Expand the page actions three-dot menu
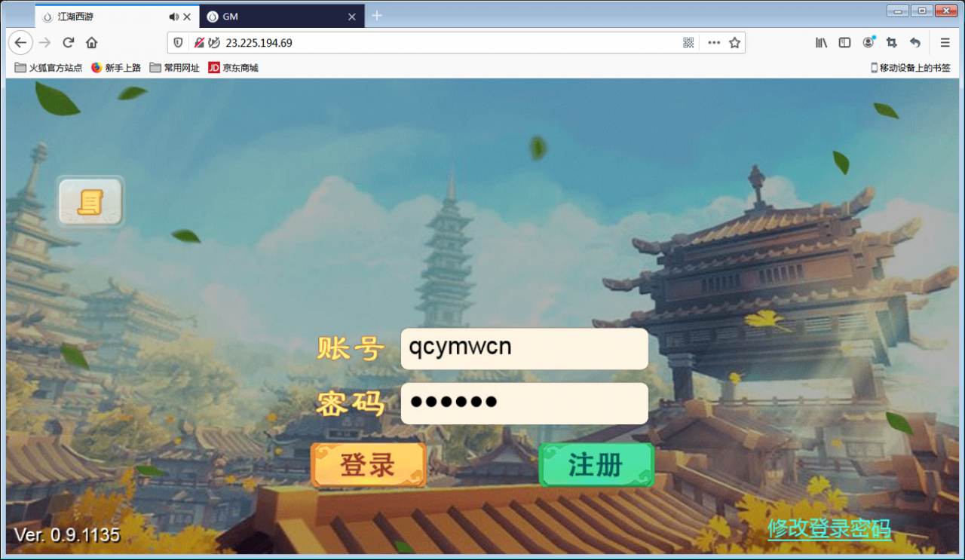This screenshot has height=560, width=965. (x=713, y=43)
